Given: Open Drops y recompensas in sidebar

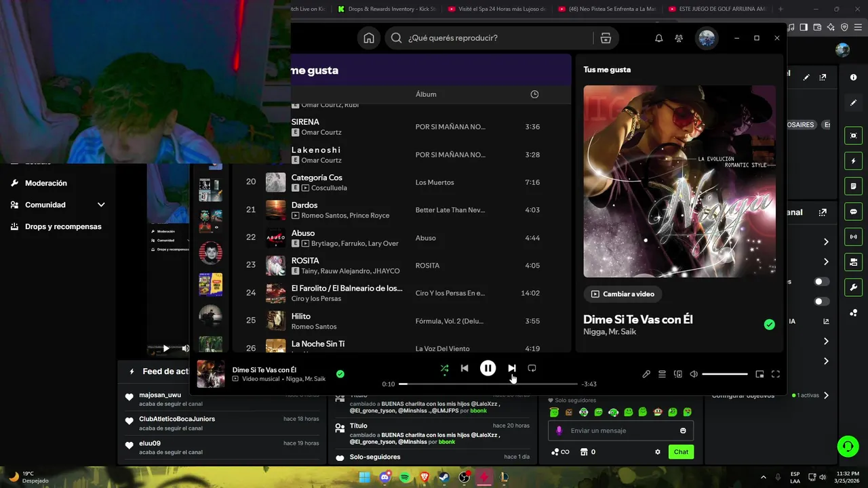Looking at the screenshot, I should [63, 226].
